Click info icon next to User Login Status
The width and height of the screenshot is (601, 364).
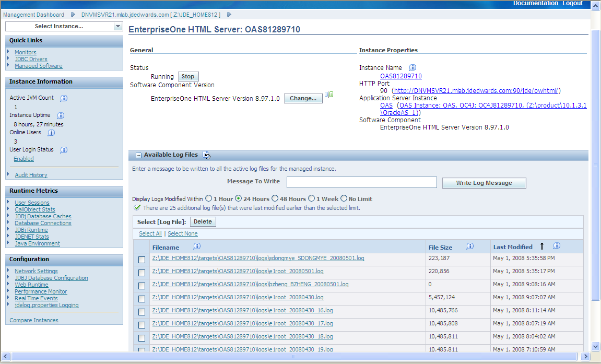coord(64,150)
